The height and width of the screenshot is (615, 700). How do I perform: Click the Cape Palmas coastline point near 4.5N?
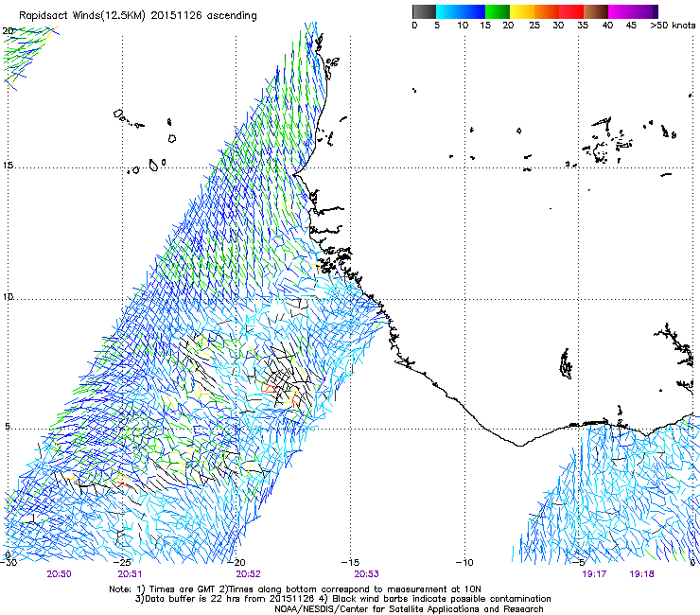pos(518,445)
